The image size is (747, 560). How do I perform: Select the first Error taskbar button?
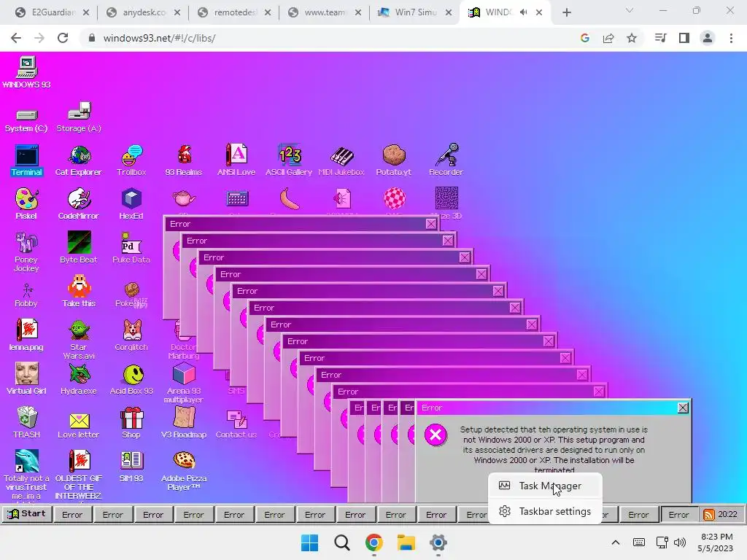coord(72,514)
